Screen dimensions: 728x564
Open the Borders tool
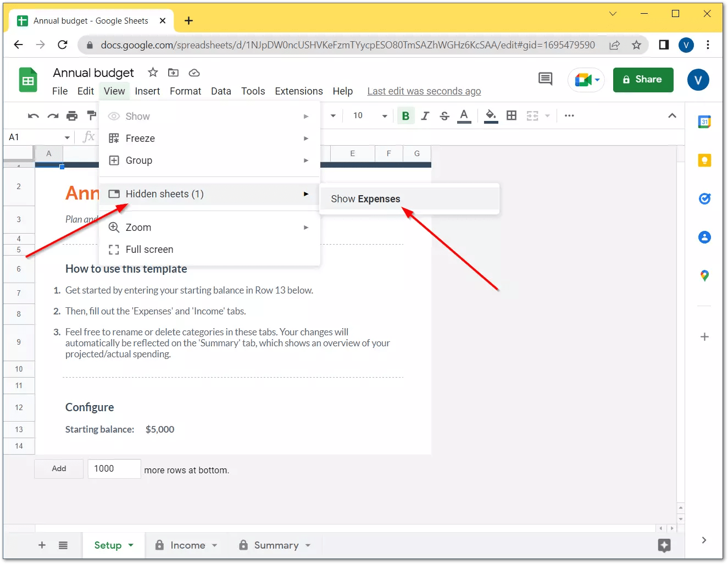point(512,116)
